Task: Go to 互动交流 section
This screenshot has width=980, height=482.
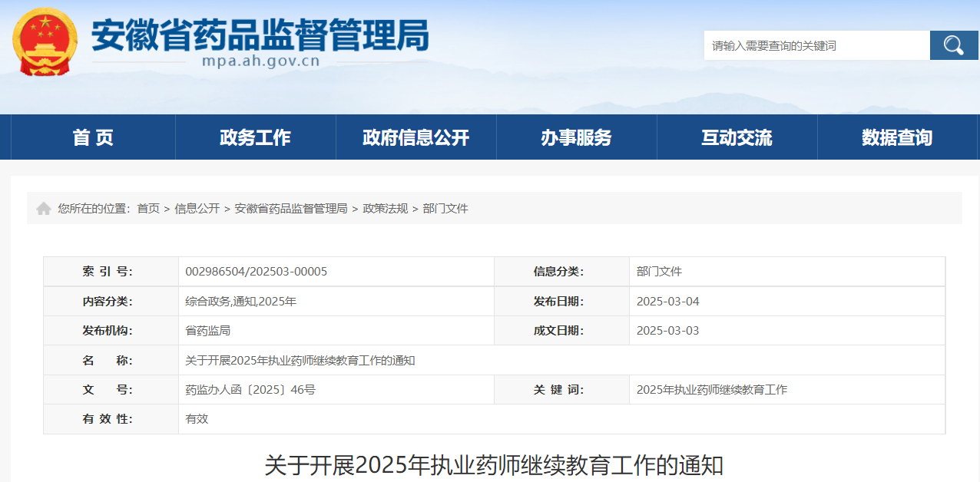Action: tap(737, 137)
